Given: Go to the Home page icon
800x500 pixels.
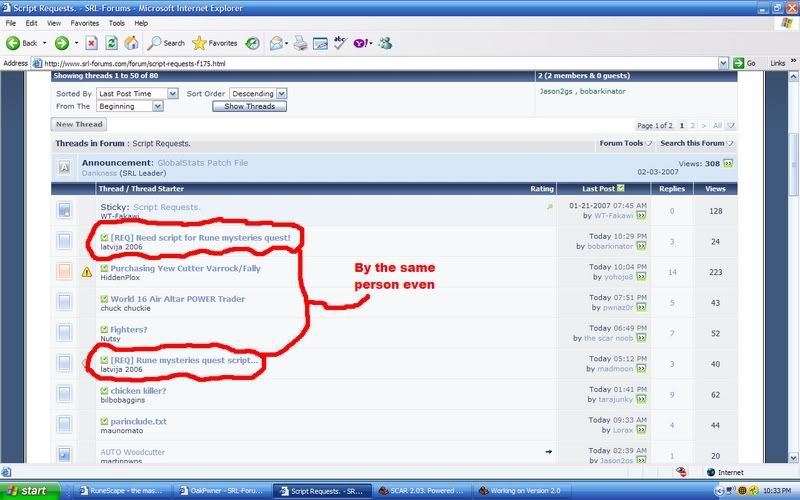Looking at the screenshot, I should click(131, 43).
